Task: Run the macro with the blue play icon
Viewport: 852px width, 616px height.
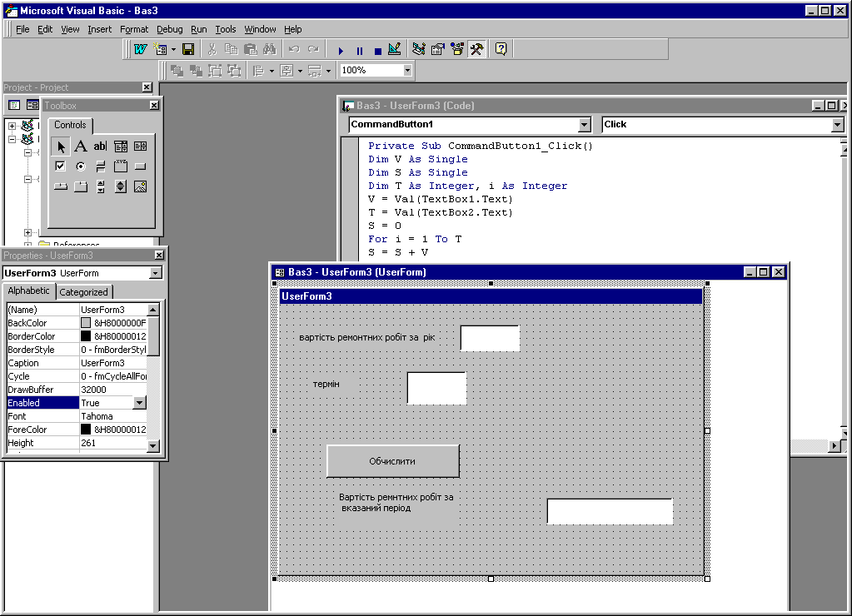Action: pos(341,51)
